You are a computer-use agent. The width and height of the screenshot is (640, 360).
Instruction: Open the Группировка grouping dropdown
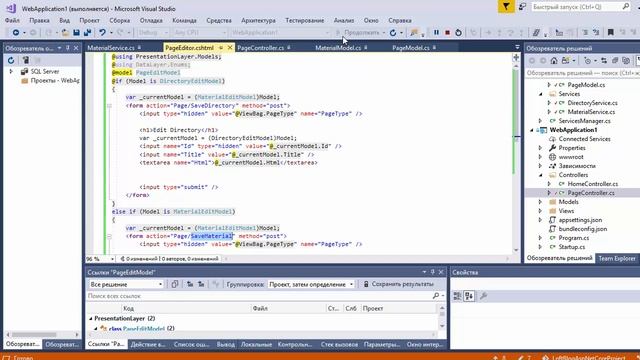pos(311,284)
